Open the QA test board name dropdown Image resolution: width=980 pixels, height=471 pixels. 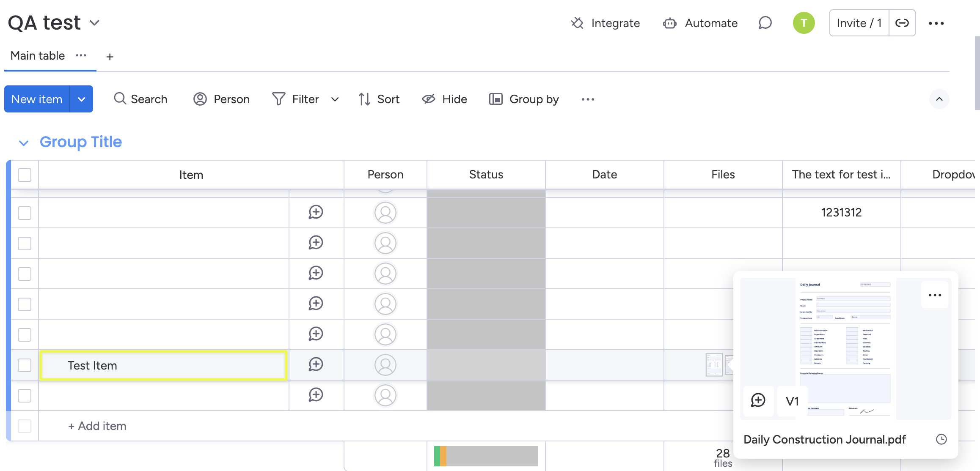pos(95,23)
